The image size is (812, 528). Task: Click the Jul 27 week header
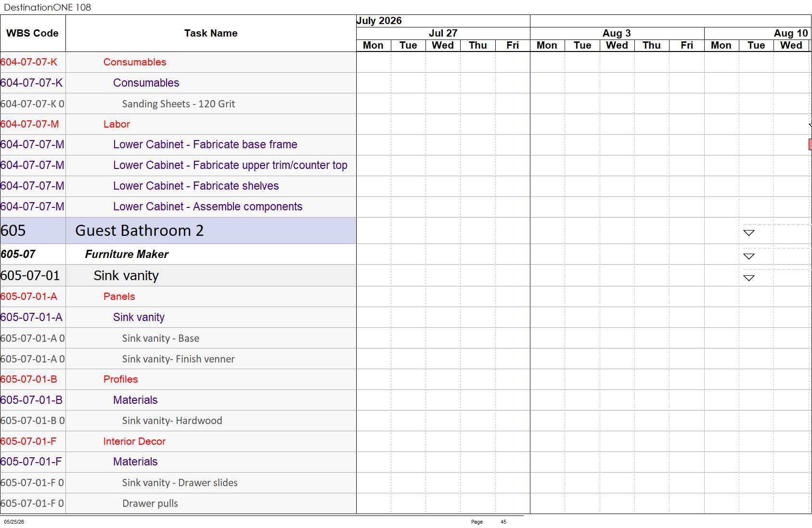443,33
